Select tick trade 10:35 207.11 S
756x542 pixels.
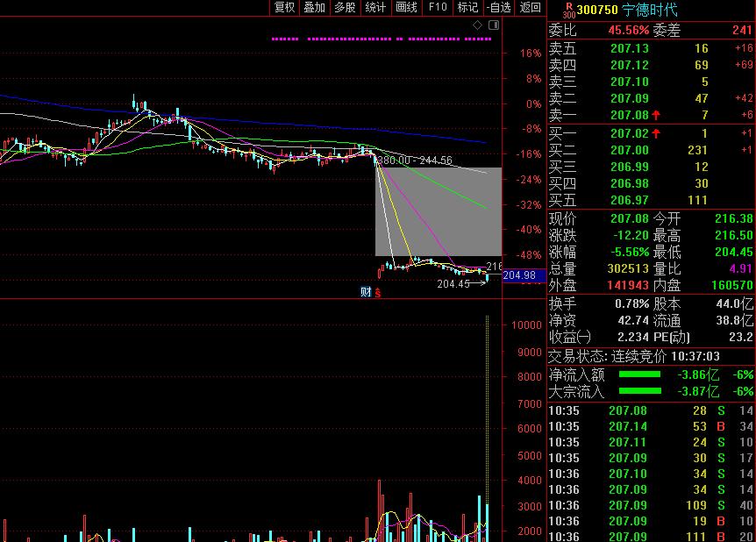[651, 442]
